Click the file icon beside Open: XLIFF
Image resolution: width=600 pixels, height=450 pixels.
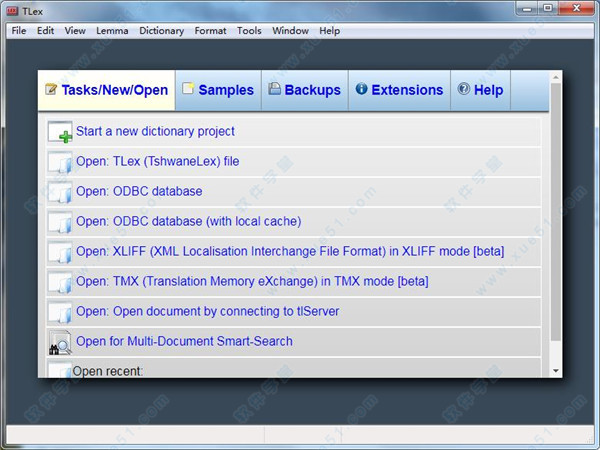60,252
